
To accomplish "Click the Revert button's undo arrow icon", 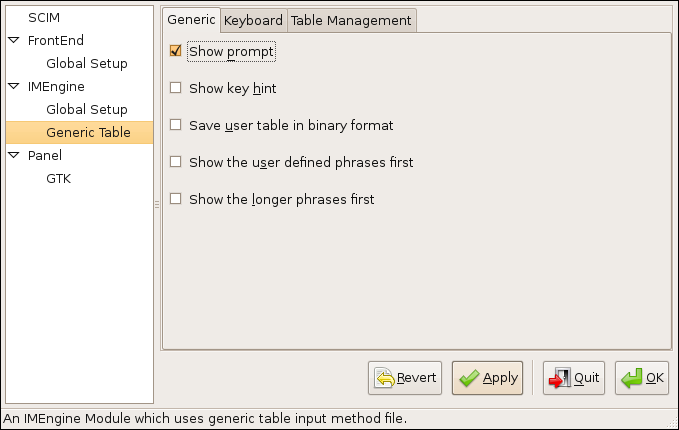I will click(x=385, y=378).
